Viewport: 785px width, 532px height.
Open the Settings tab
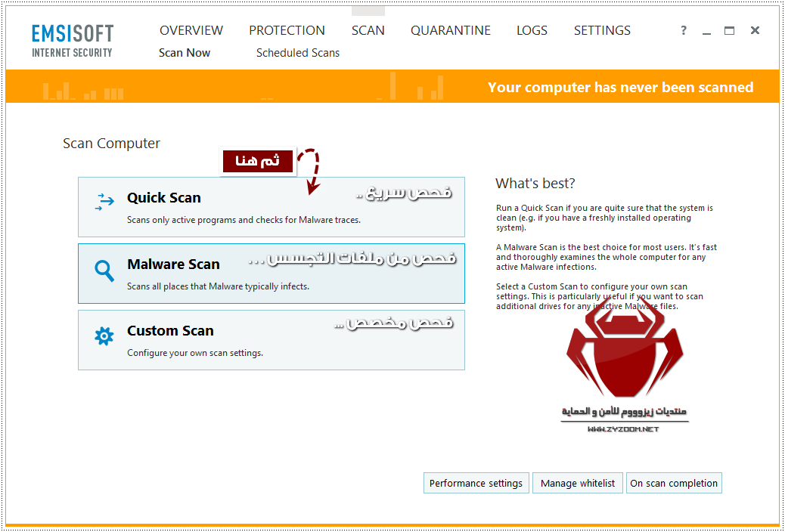[602, 30]
